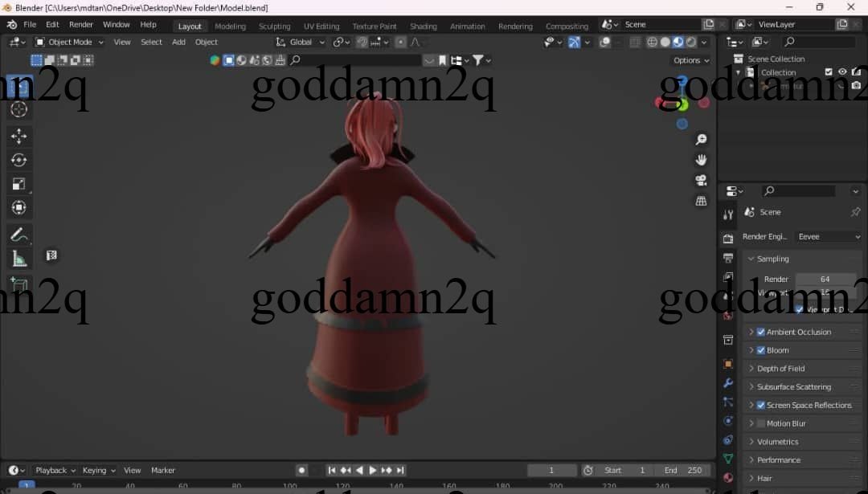This screenshot has width=868, height=494.
Task: Play the animation forward
Action: click(x=373, y=470)
